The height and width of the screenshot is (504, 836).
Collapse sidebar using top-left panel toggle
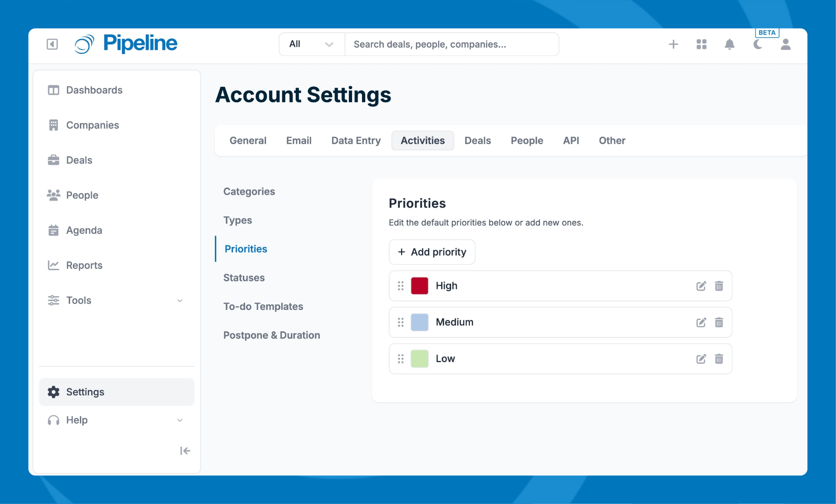point(52,44)
